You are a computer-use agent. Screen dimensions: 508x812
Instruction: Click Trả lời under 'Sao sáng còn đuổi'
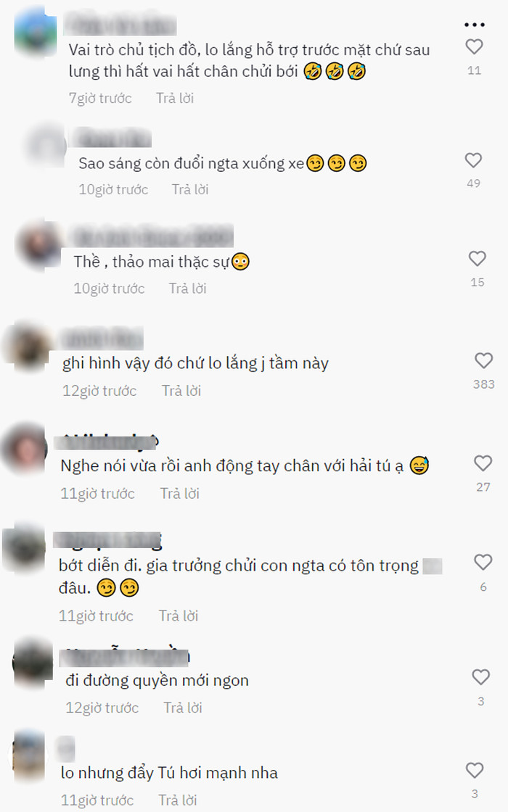pyautogui.click(x=189, y=189)
